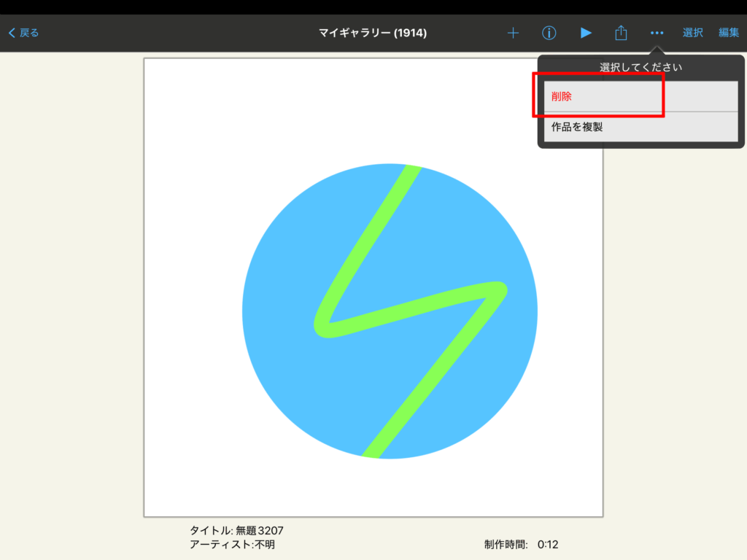
Task: Tap the マイギャラリー (1914) title
Action: 373,33
